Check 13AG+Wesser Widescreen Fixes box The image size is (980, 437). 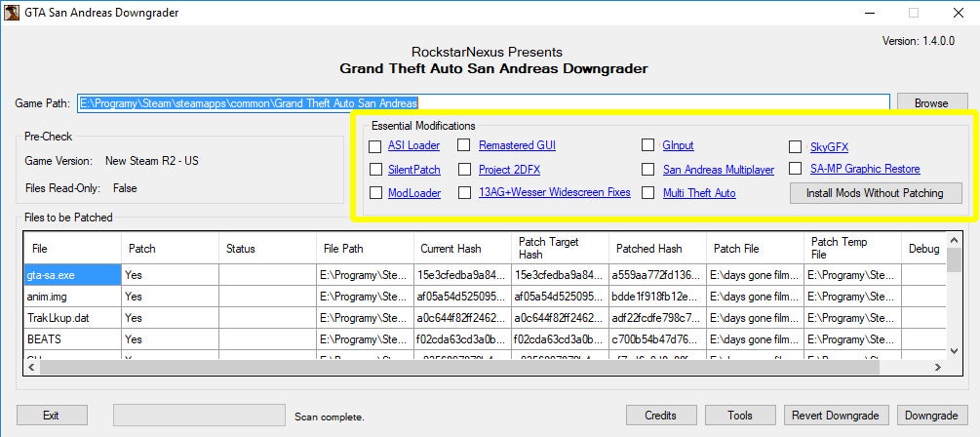click(x=464, y=192)
